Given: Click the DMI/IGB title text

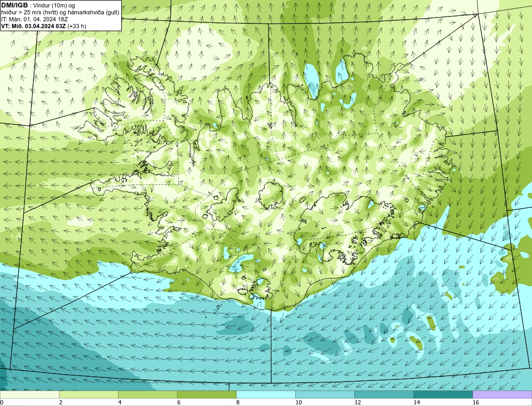Looking at the screenshot, I should tap(14, 5).
